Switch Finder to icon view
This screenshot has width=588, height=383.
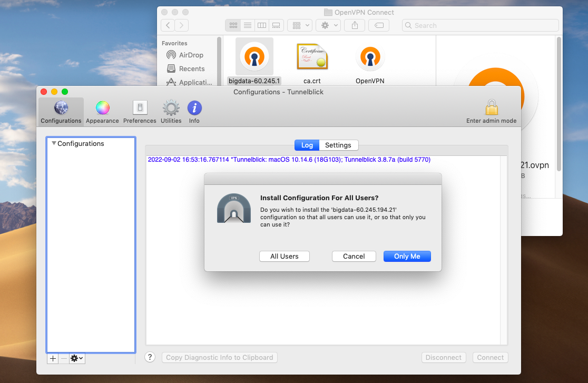pyautogui.click(x=233, y=25)
